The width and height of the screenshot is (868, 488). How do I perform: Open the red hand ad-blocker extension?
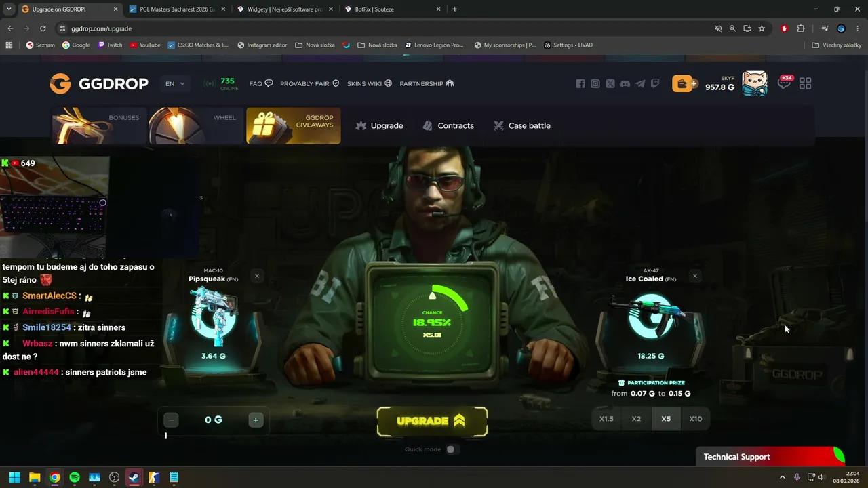[x=785, y=28]
